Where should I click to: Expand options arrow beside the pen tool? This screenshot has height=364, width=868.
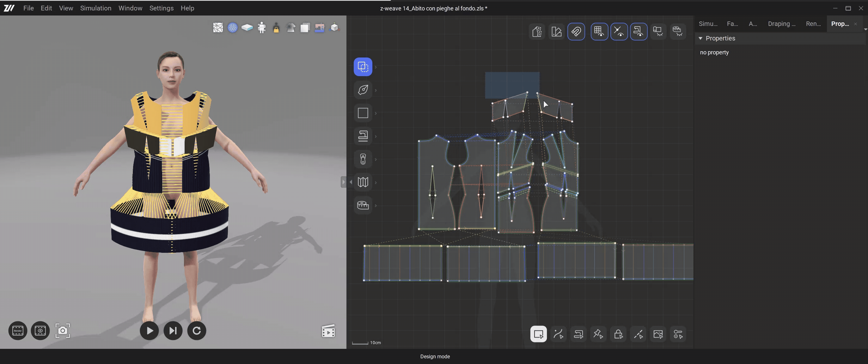[x=376, y=90]
